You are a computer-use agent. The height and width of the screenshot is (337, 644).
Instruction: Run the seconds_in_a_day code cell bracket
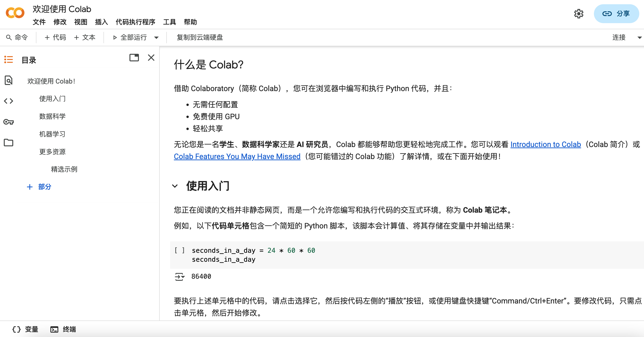pyautogui.click(x=179, y=250)
